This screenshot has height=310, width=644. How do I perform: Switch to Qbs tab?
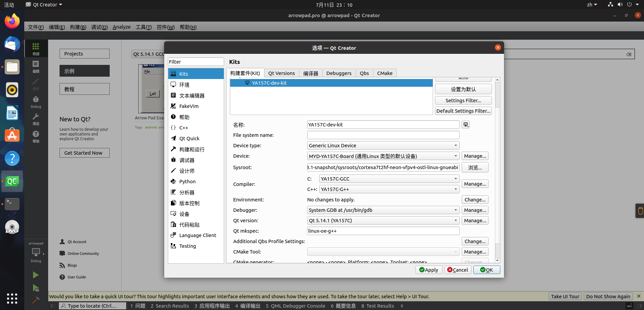point(364,73)
